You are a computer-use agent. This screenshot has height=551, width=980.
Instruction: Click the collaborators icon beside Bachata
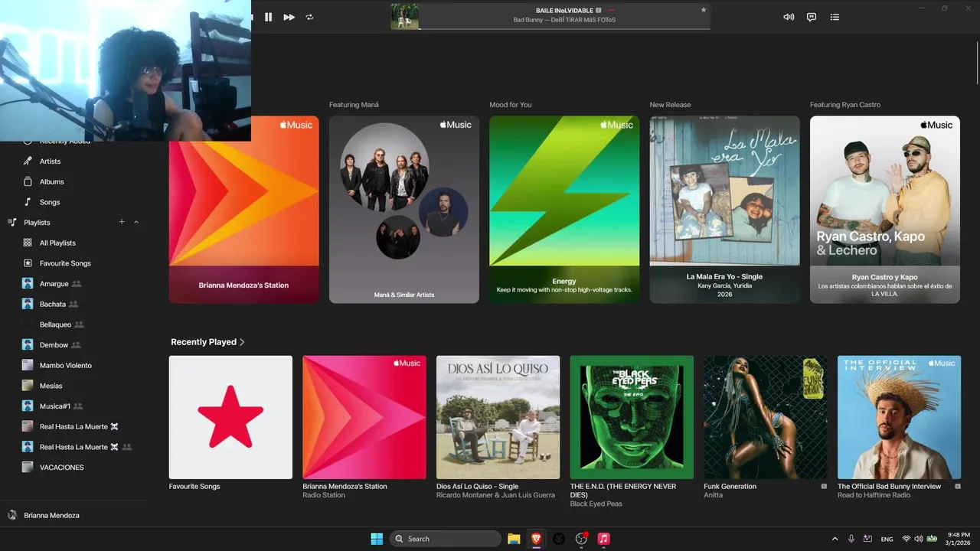tap(73, 304)
